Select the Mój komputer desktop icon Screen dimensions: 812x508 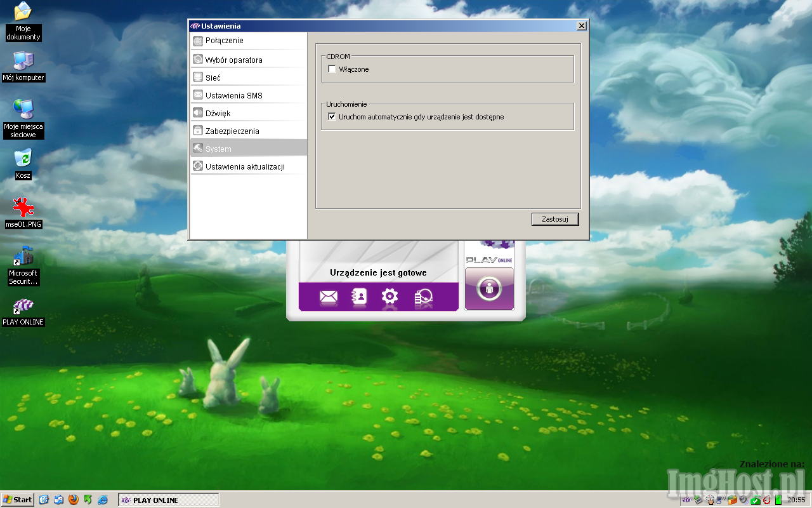[23, 67]
